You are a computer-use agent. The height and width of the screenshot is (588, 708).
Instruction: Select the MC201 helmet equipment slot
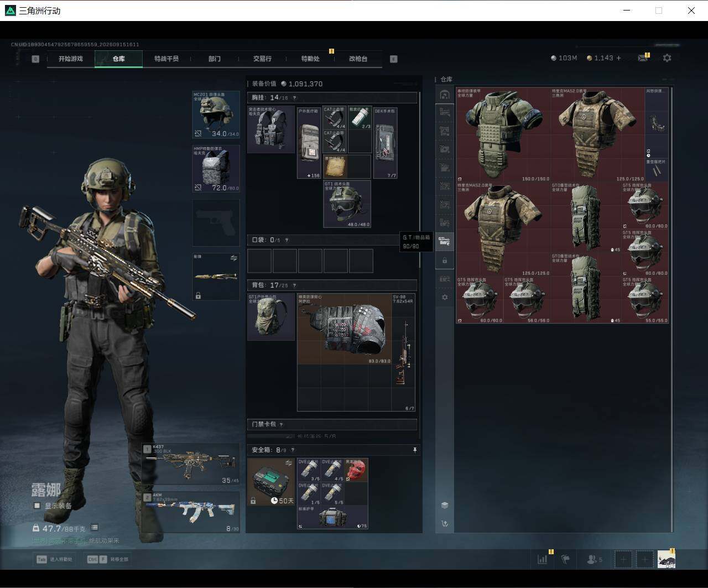tap(216, 115)
